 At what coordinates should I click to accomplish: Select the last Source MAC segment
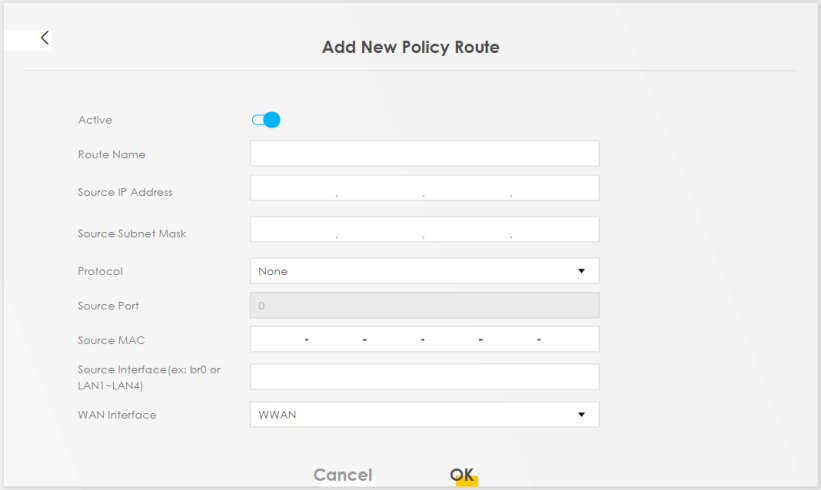568,340
